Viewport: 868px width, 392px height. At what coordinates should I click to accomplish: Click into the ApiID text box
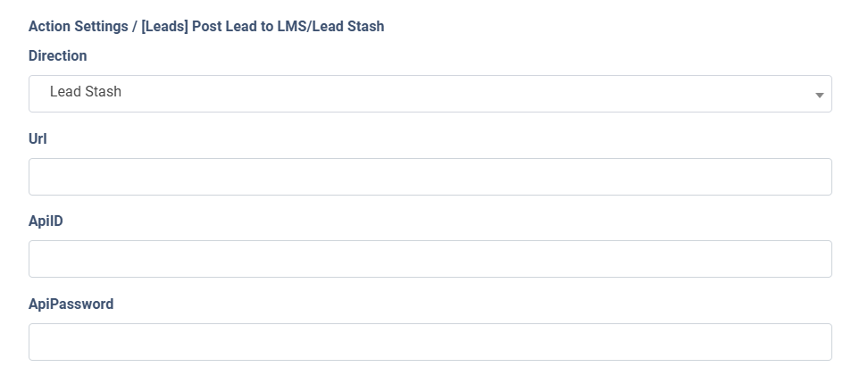coord(430,259)
